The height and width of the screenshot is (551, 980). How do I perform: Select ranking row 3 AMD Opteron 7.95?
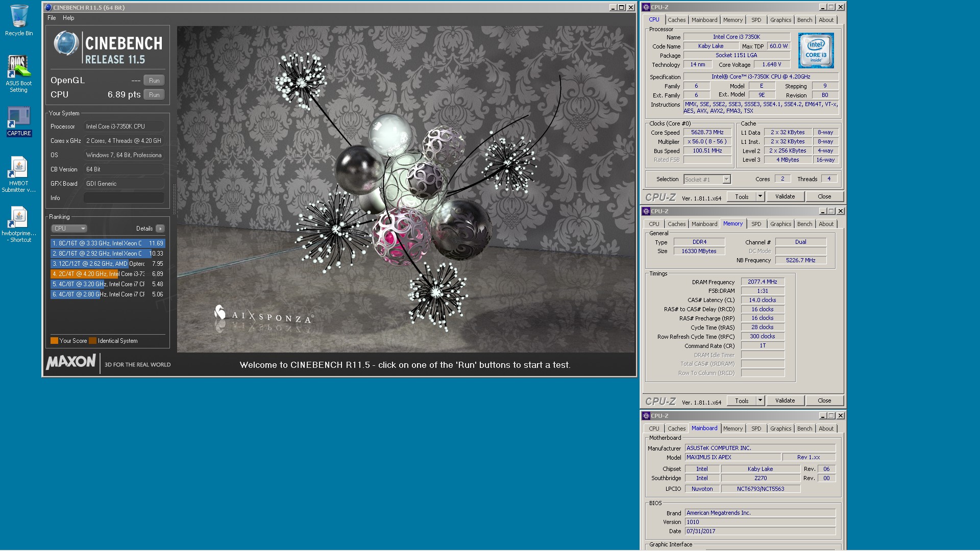pyautogui.click(x=108, y=264)
